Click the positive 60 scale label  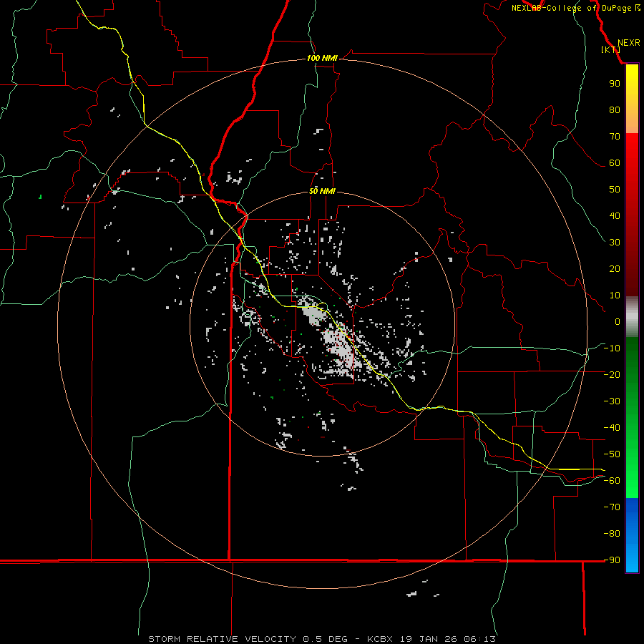tap(615, 162)
